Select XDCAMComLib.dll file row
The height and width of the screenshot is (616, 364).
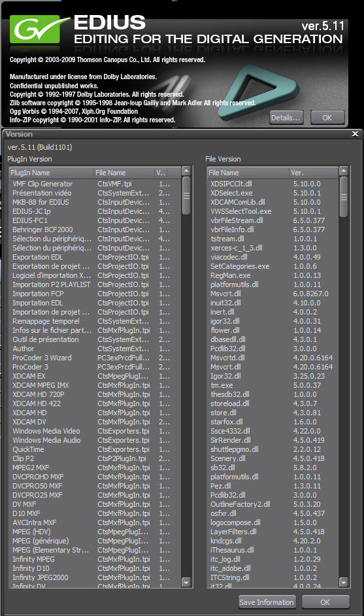(273, 202)
